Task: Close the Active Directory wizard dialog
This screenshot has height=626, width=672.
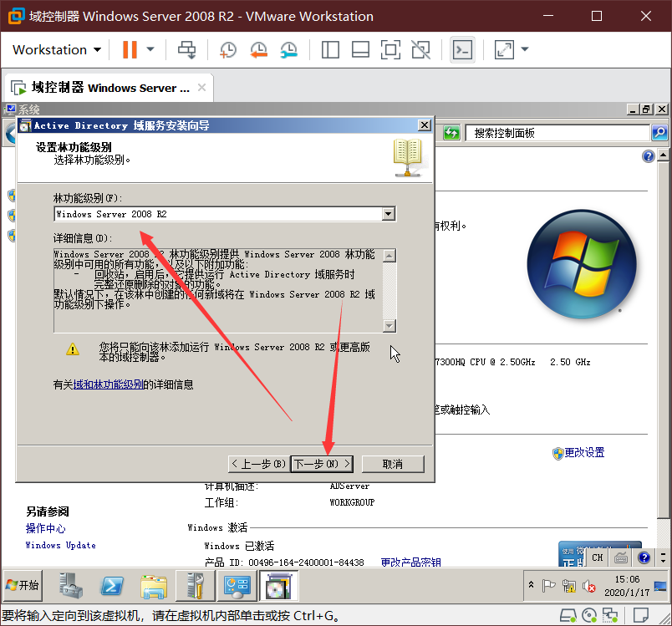Action: 425,125
